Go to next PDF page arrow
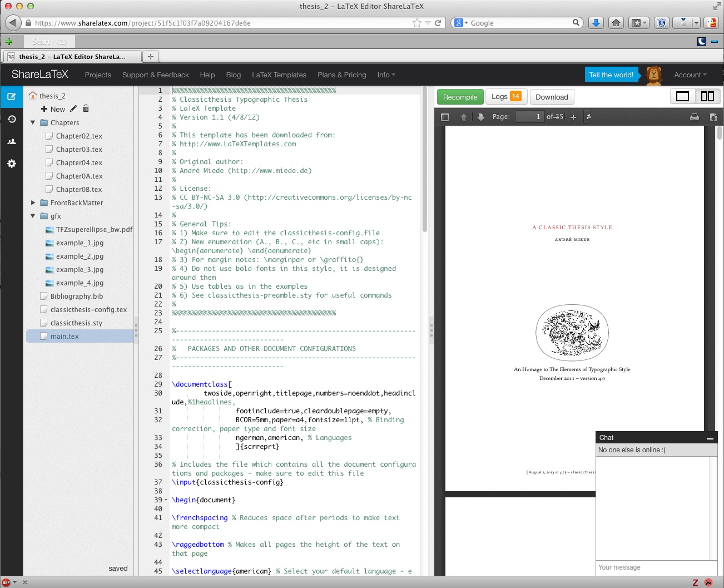Viewport: 724px width, 588px height. (x=480, y=117)
